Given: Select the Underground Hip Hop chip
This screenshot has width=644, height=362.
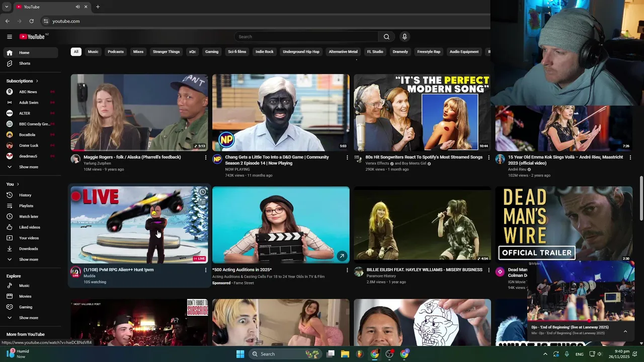Looking at the screenshot, I should coord(301,52).
